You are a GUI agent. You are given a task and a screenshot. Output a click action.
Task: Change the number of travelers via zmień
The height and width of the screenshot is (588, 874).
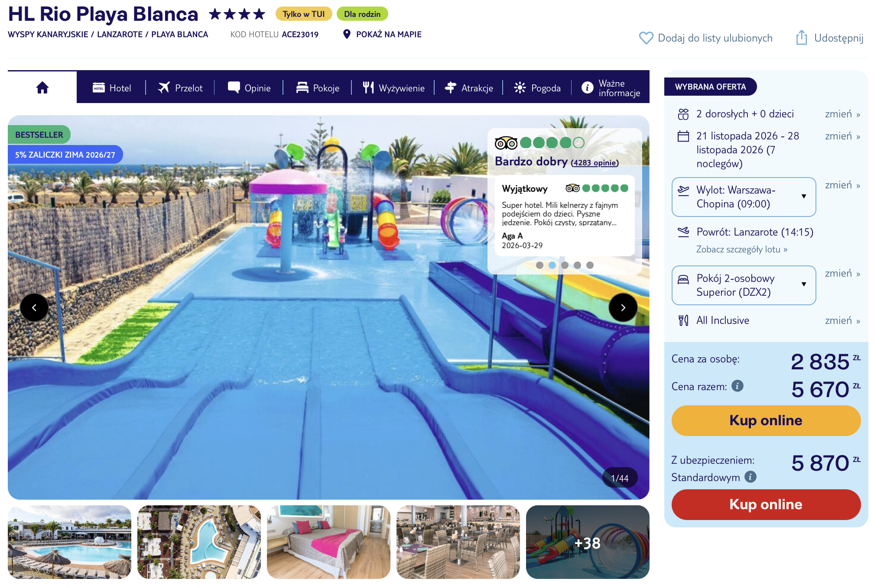(x=842, y=114)
